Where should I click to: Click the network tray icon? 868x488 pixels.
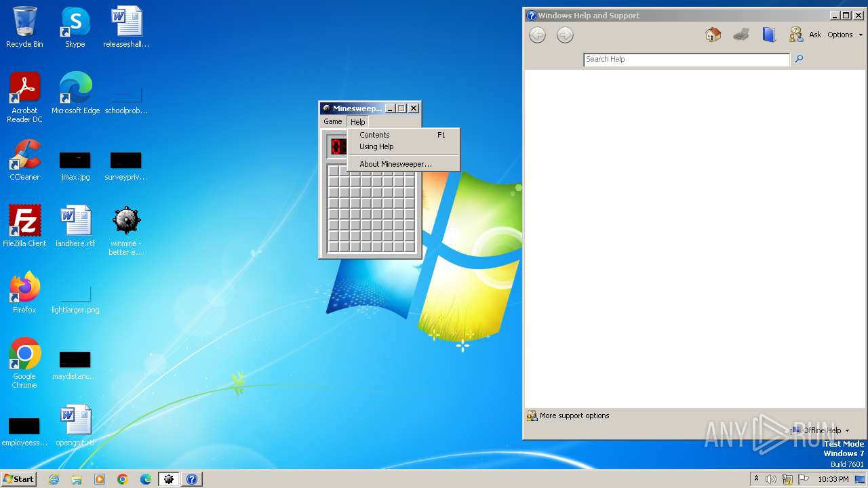pos(787,479)
